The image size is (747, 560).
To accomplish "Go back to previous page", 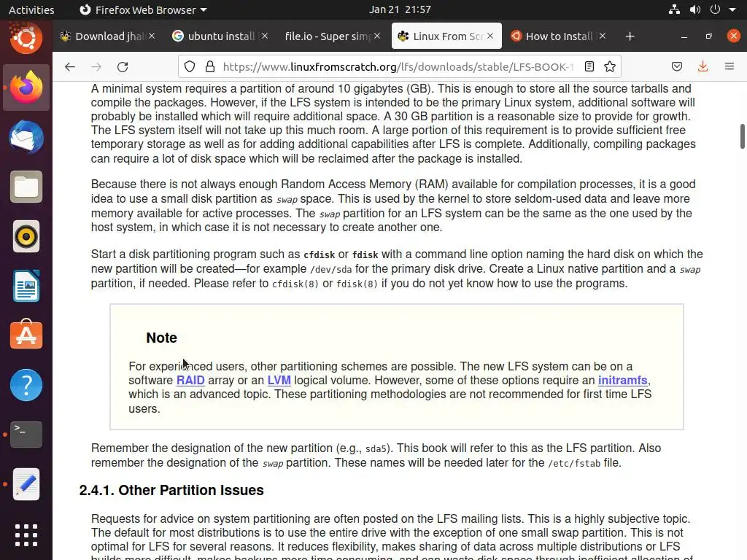I will [x=69, y=66].
